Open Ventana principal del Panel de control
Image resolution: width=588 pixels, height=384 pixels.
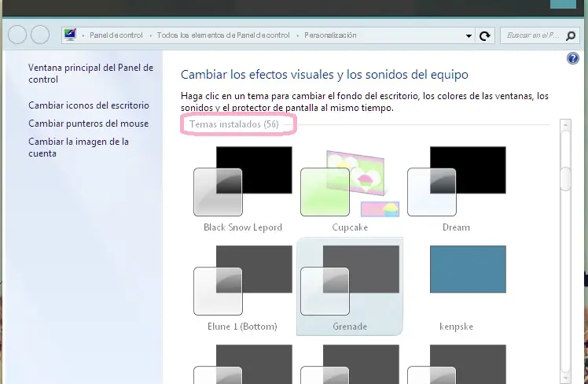point(90,73)
